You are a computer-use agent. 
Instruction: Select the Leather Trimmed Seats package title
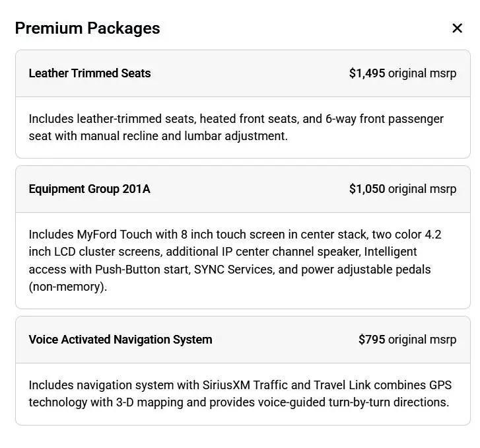click(90, 73)
